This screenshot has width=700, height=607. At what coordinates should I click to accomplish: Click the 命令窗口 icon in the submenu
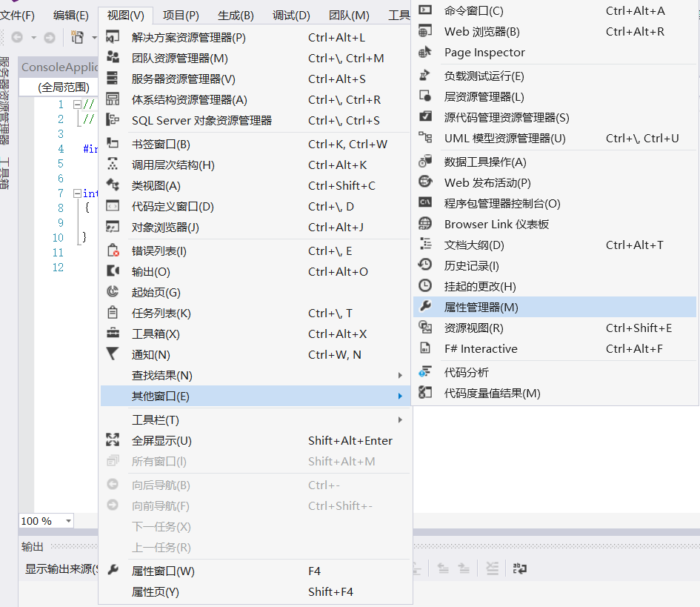click(x=425, y=10)
